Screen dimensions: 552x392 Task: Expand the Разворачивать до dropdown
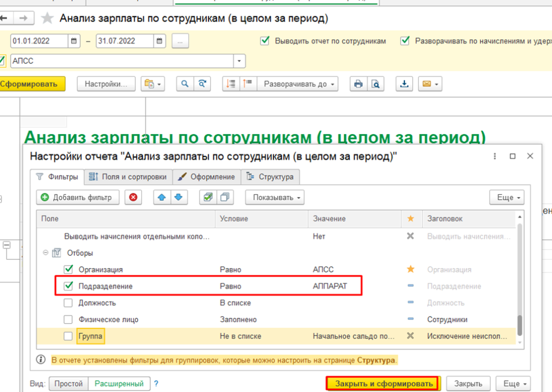coord(298,84)
